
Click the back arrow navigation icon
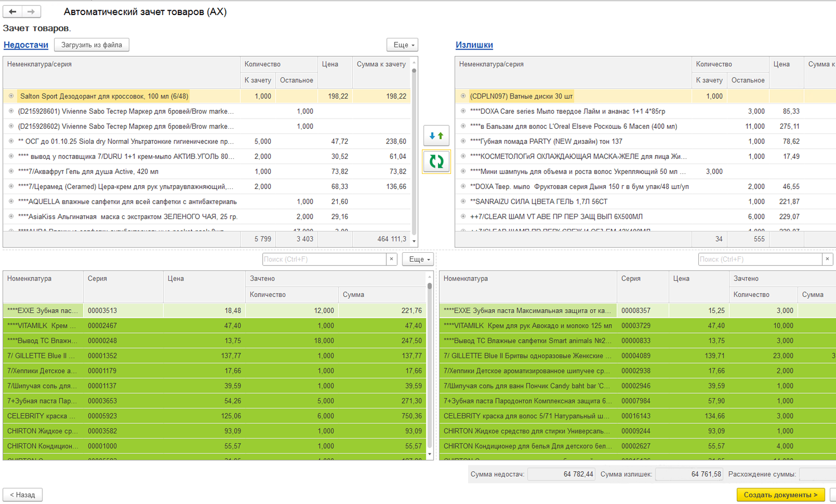(12, 11)
